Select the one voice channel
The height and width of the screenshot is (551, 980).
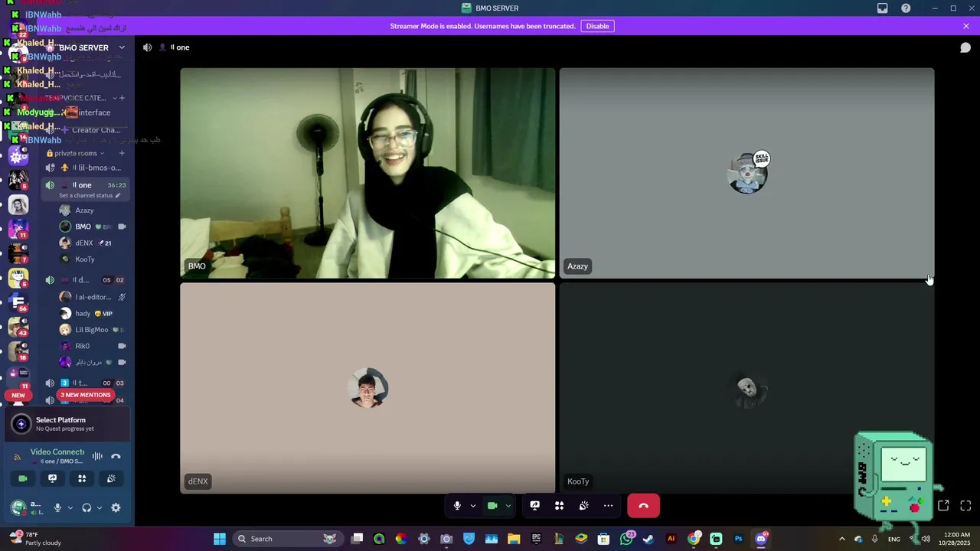coord(85,185)
